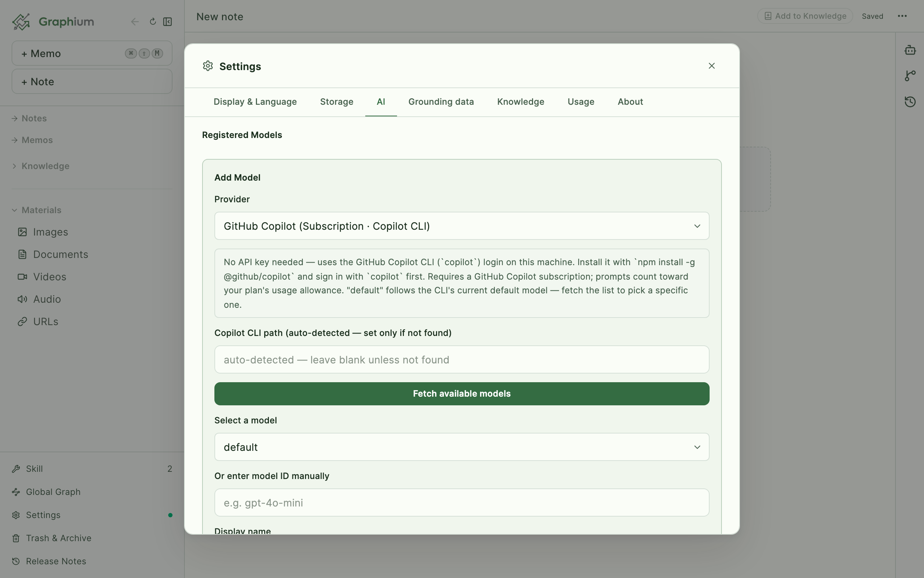This screenshot has height=578, width=924.
Task: Click the Registered Models heading
Action: pyautogui.click(x=242, y=135)
